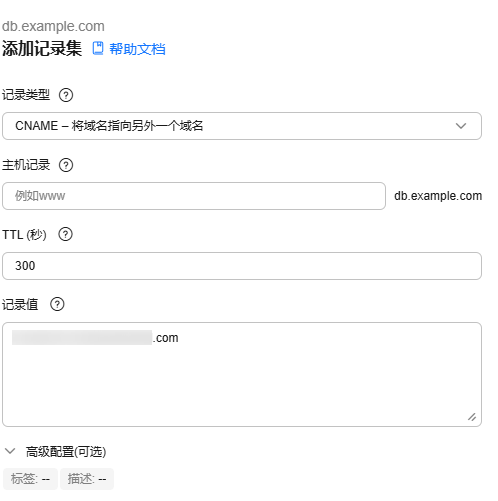Click the TTL (秒) question mark icon
Viewport: 498px width, 501px height.
[x=65, y=234]
